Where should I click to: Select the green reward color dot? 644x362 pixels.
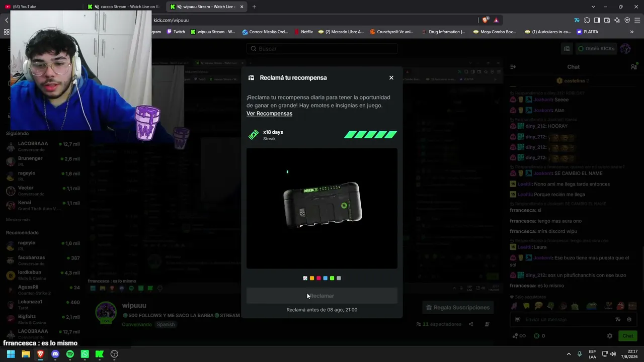(x=332, y=278)
